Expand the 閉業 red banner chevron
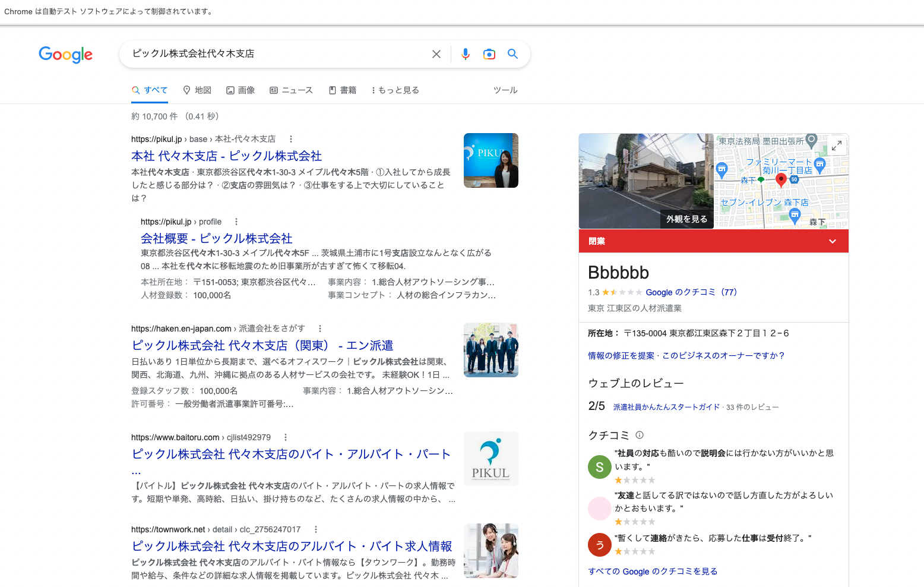This screenshot has height=587, width=924. click(x=833, y=241)
